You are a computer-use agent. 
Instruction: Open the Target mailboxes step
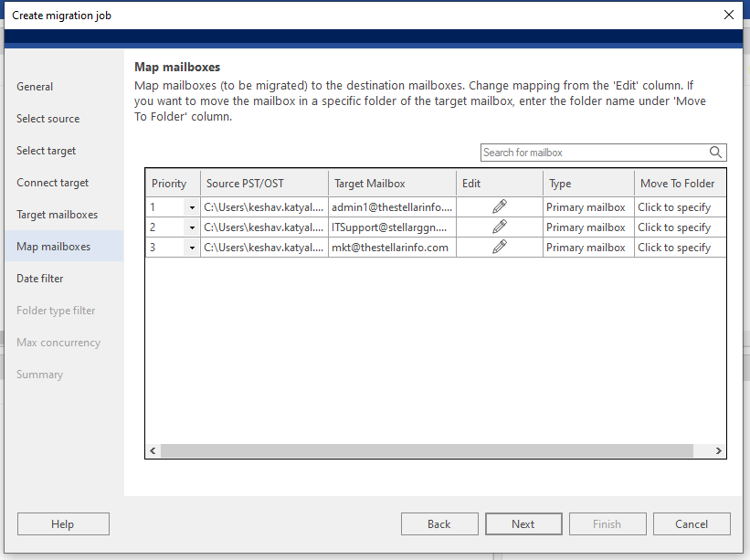coord(57,215)
